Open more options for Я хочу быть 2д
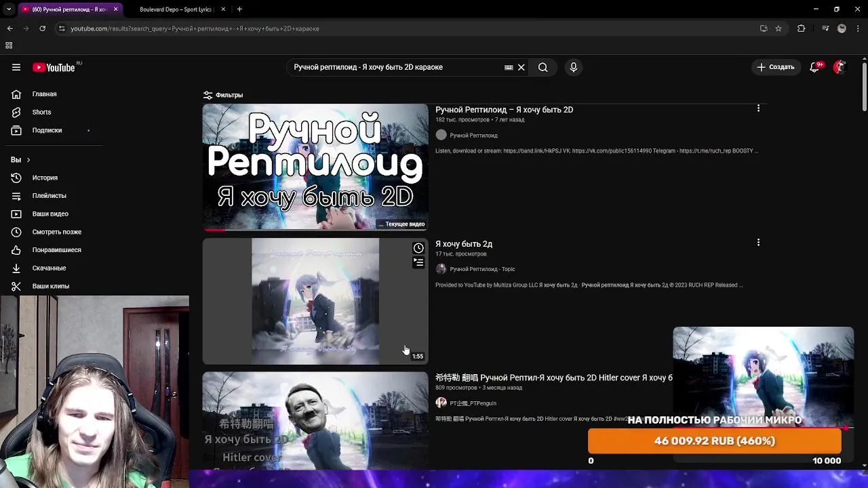Image resolution: width=868 pixels, height=488 pixels. [x=758, y=243]
